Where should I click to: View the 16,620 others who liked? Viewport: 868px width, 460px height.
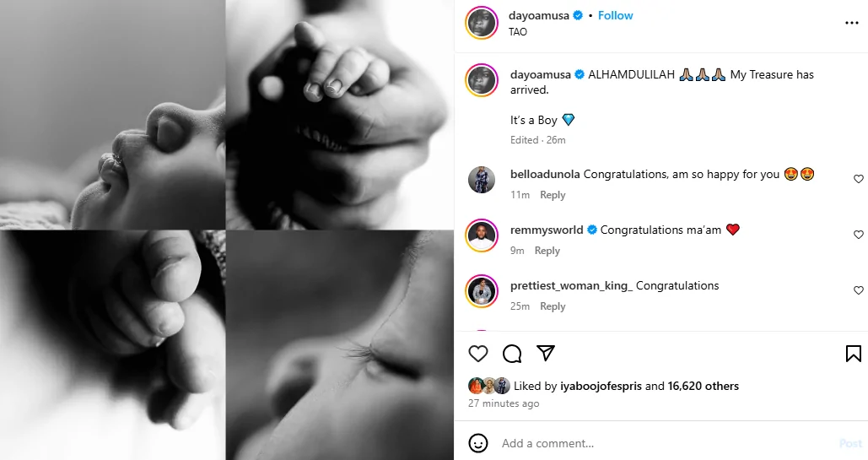click(x=703, y=386)
